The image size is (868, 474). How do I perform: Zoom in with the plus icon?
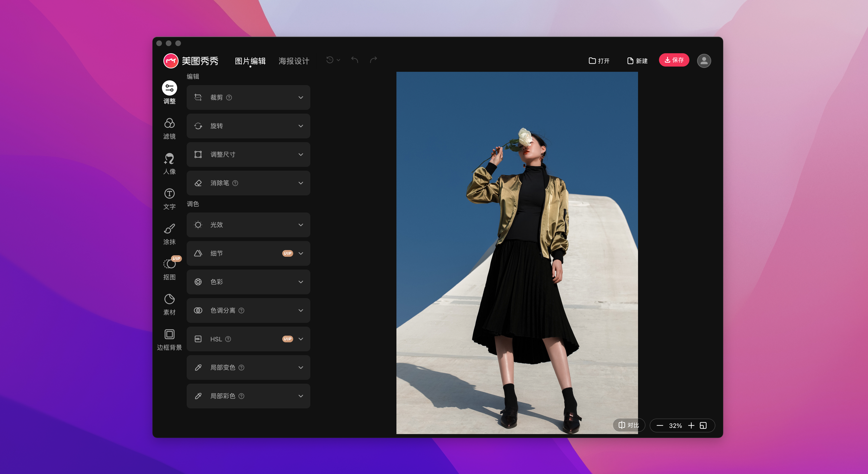(691, 426)
